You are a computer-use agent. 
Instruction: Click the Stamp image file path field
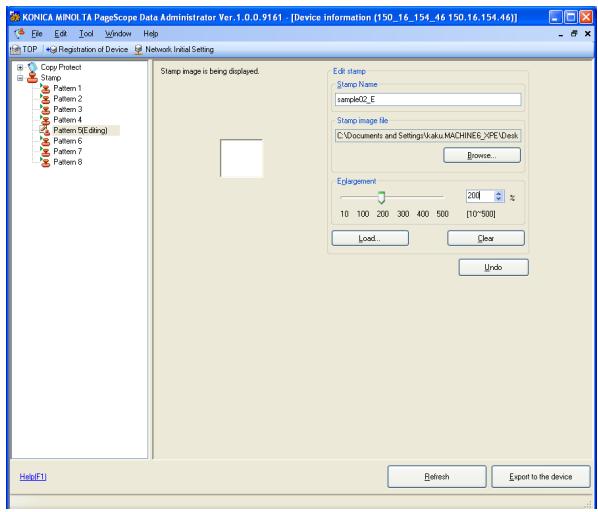click(428, 136)
